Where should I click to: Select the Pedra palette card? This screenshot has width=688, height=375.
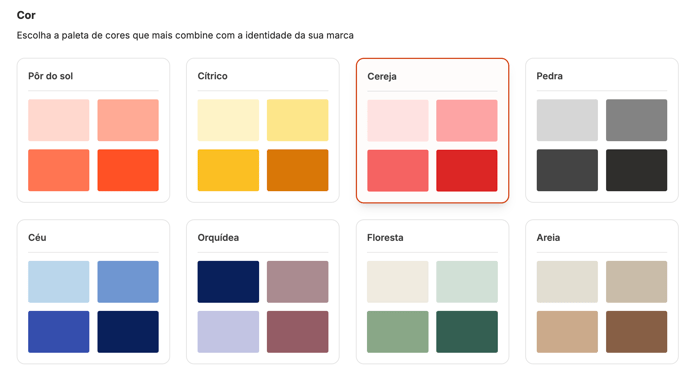[x=602, y=130]
